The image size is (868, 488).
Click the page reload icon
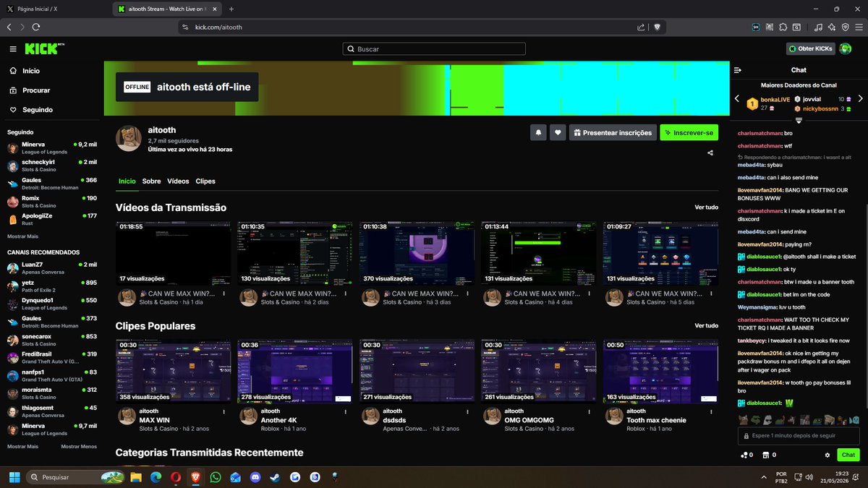tap(38, 27)
